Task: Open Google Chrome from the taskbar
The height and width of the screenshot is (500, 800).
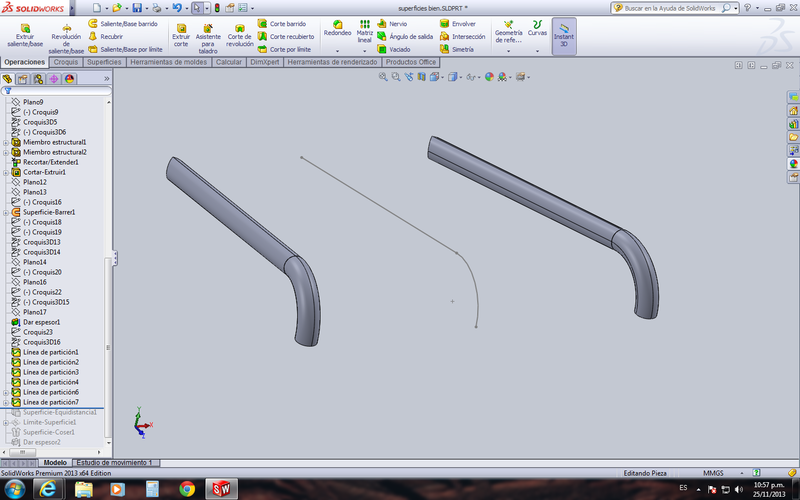Action: tap(186, 488)
